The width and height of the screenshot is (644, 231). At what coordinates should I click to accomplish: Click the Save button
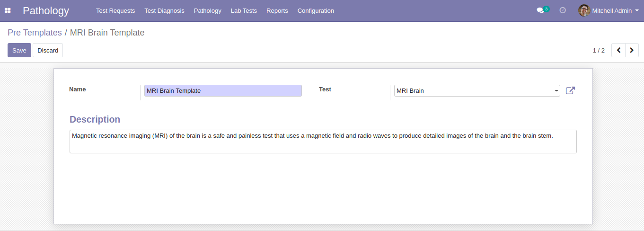pos(19,50)
